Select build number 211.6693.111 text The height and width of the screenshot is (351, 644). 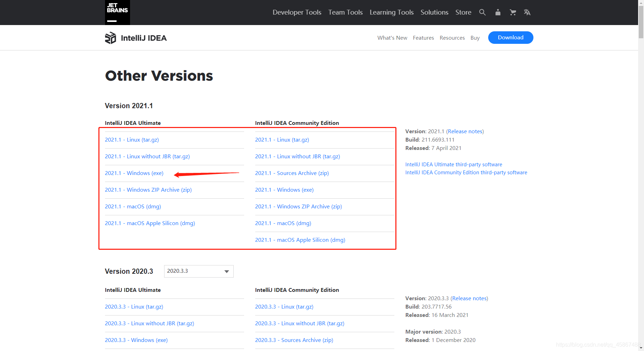(x=438, y=139)
